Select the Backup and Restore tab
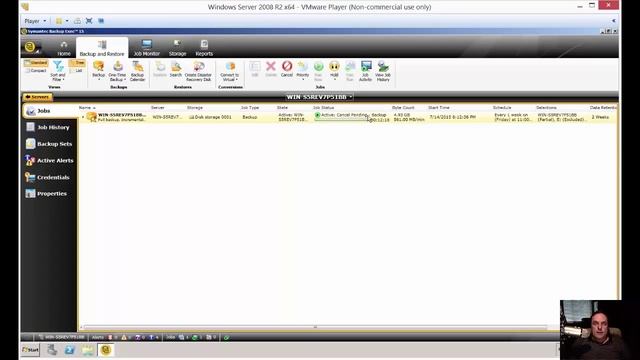640x360 pixels. (x=102, y=48)
